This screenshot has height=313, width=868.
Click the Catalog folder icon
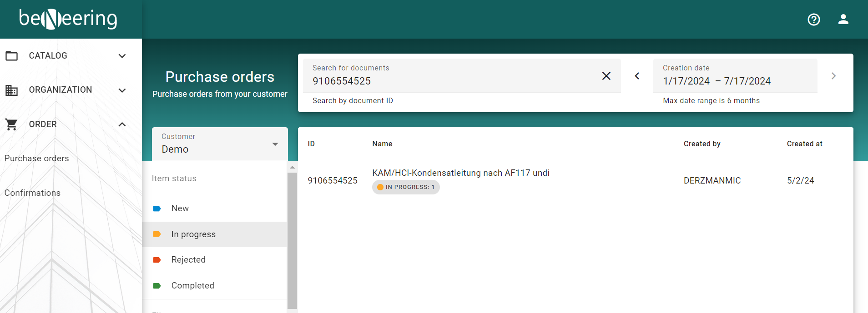12,56
